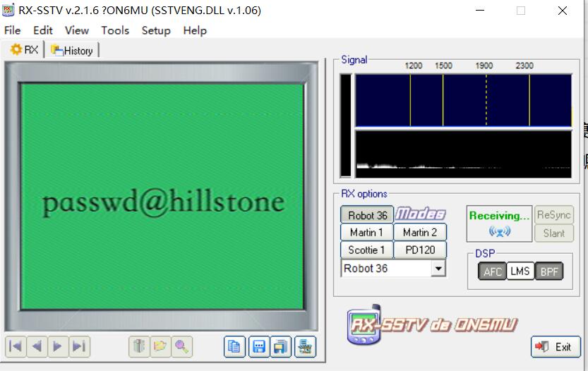
Task: Switch to the History tab
Action: click(73, 50)
